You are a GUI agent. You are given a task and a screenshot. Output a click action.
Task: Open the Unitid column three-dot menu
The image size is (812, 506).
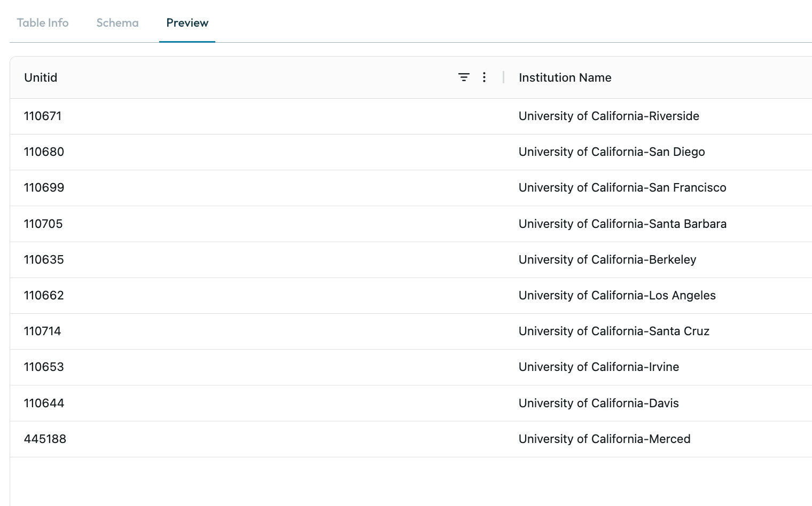coord(484,77)
